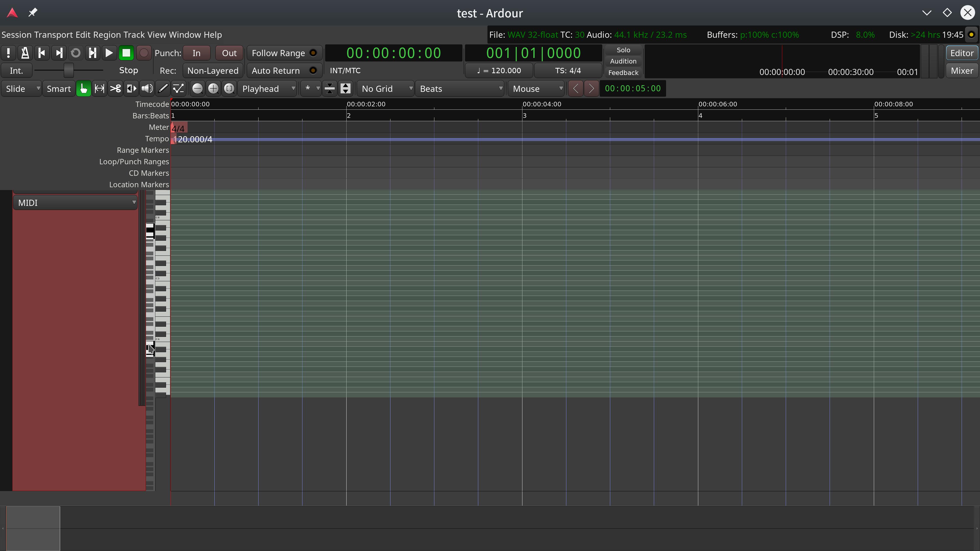Select the Draw pencil tool
This screenshot has width=980, height=551.
coord(163,89)
